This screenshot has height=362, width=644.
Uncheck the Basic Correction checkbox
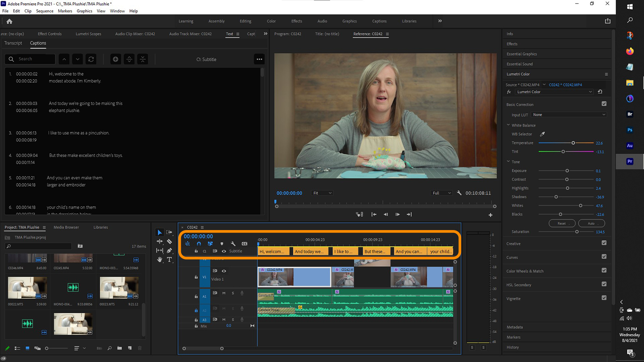(x=604, y=104)
